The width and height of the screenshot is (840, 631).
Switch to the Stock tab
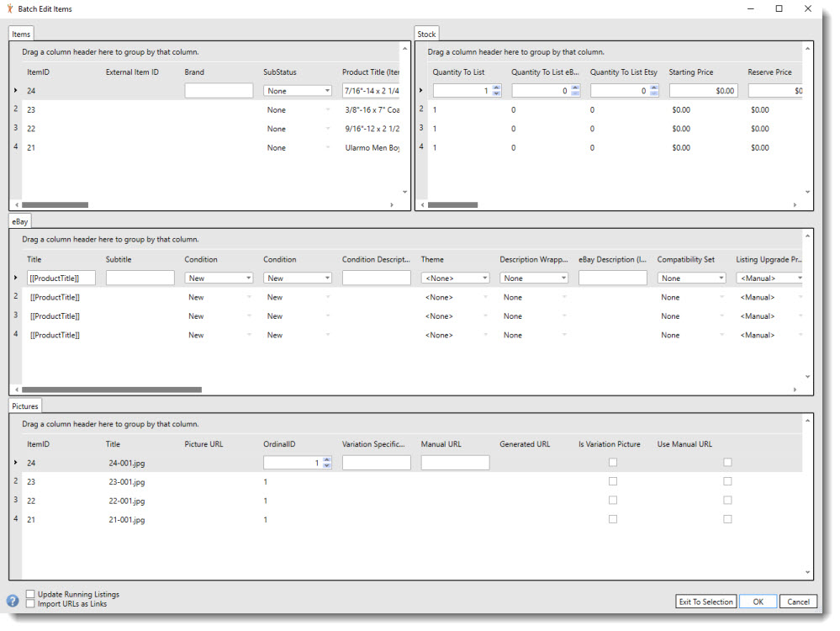click(426, 34)
